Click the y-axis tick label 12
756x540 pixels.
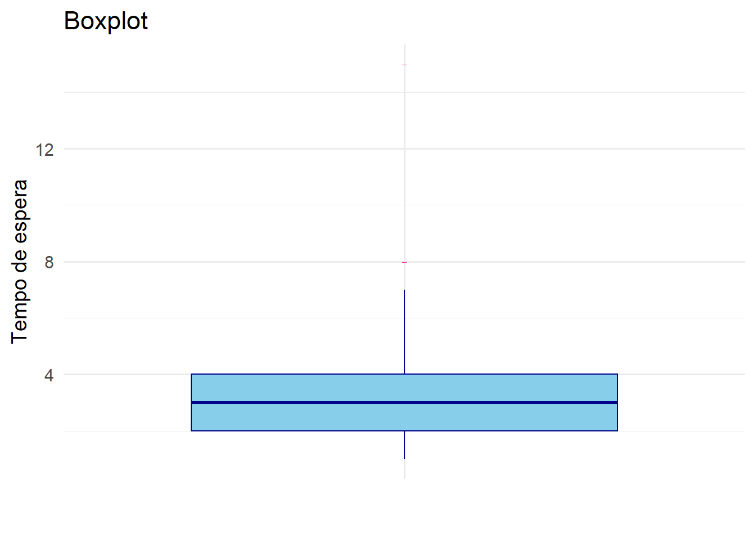[x=44, y=150]
